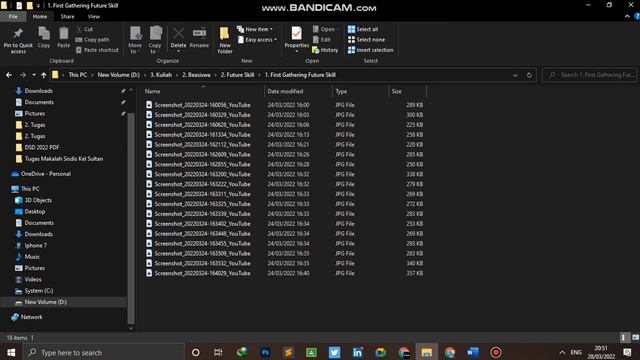This screenshot has width=640, height=360.
Task: Show hidden system tray icons
Action: 562,352
